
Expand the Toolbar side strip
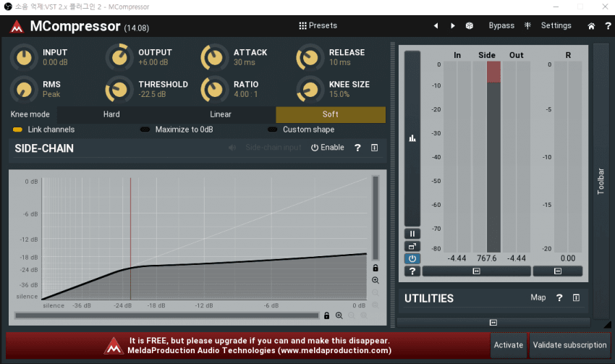(601, 181)
